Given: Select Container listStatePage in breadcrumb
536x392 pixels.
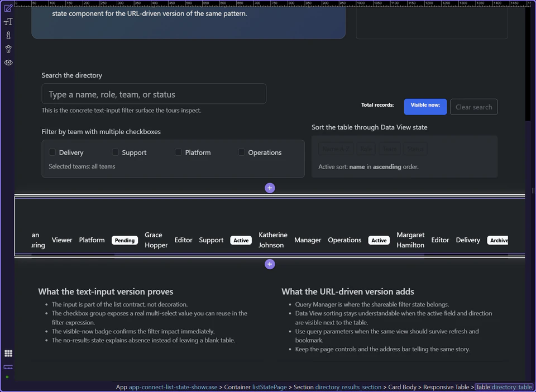Looking at the screenshot, I should 255,387.
